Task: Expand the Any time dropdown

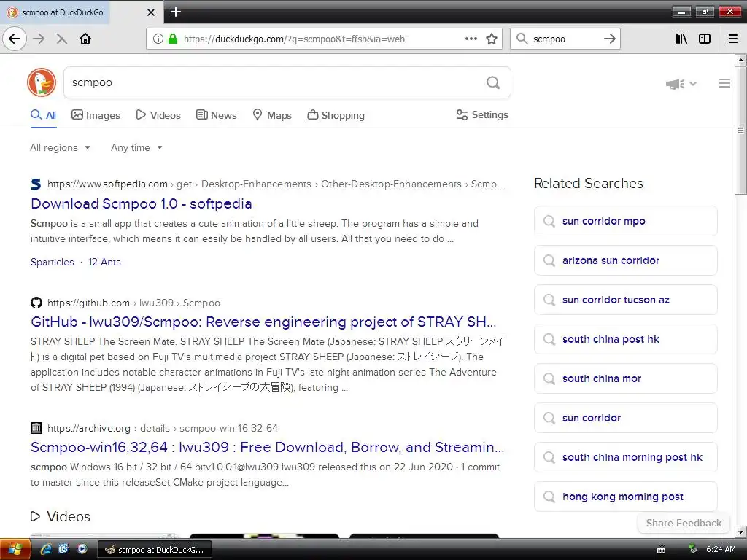Action: (136, 147)
